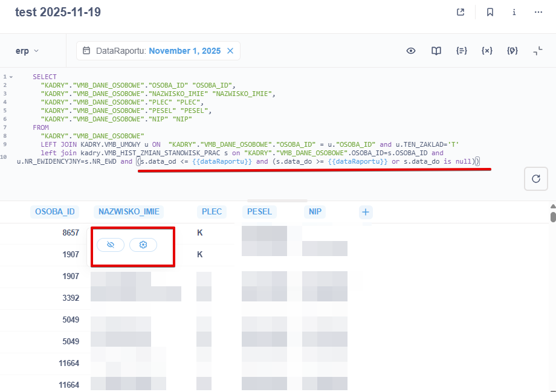Open the SQL snippets panel
The height and width of the screenshot is (392, 556).
coord(462,51)
